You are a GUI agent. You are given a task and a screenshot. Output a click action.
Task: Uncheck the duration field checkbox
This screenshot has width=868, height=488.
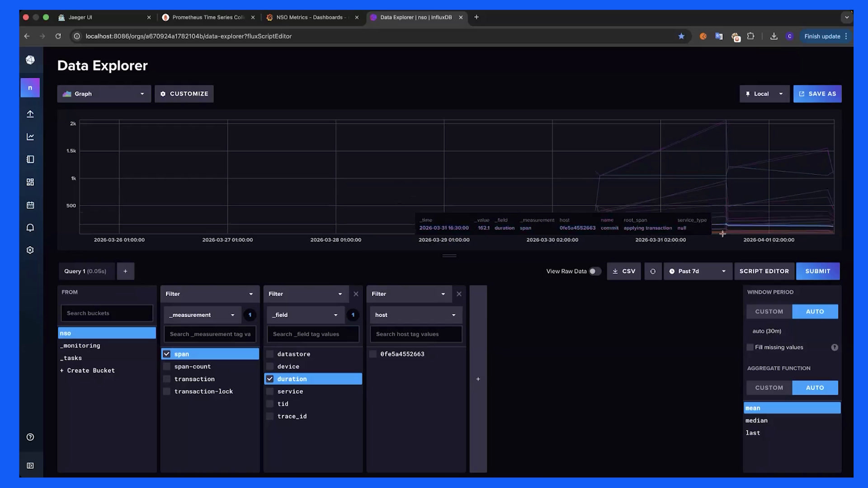[270, 379]
